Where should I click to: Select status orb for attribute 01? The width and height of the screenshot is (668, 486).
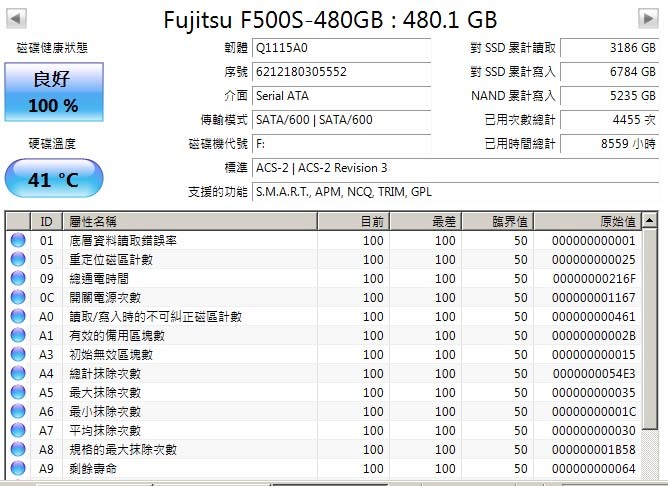click(18, 241)
